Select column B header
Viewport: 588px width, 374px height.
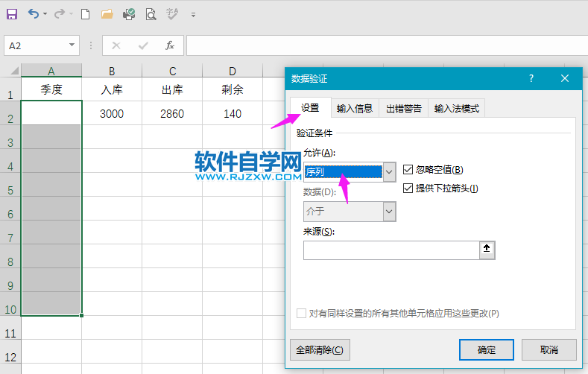point(112,71)
